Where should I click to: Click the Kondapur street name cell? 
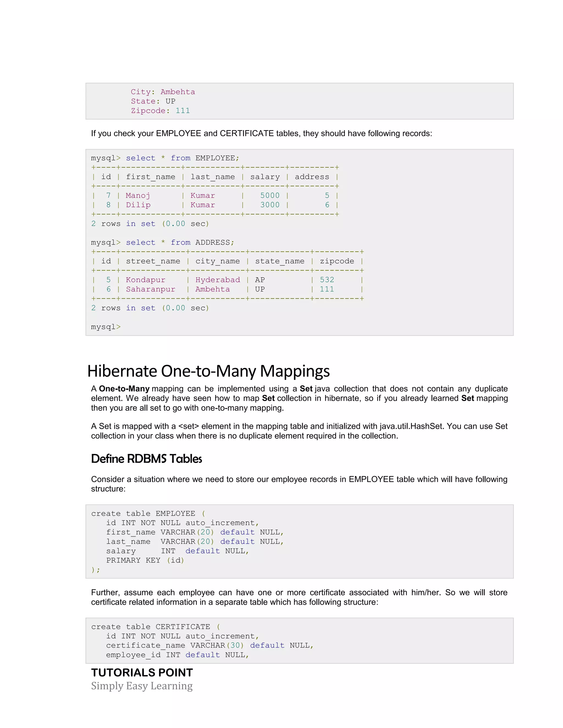coord(145,280)
